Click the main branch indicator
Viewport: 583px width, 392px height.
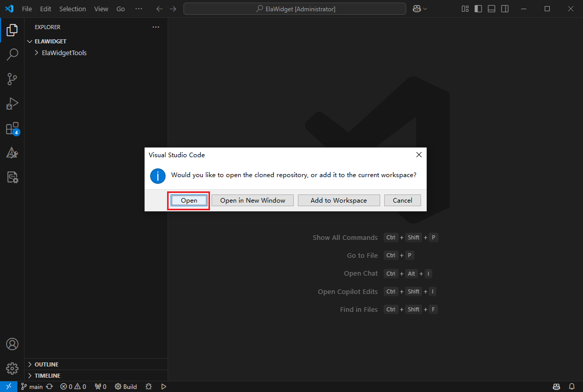tap(32, 386)
